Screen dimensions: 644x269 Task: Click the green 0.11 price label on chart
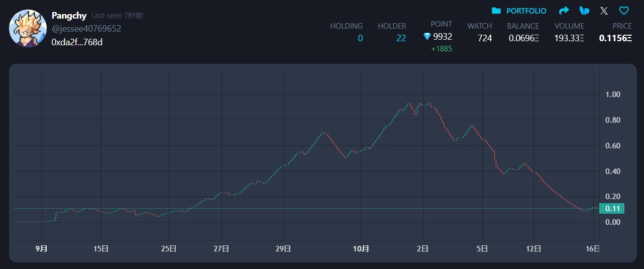pos(612,209)
